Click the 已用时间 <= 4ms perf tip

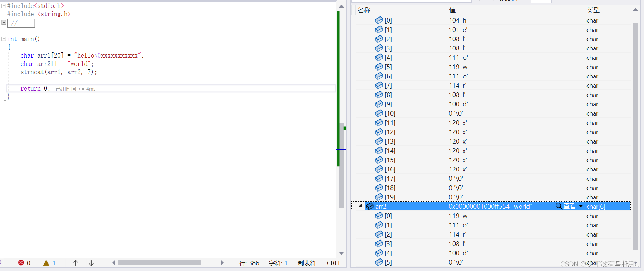click(x=76, y=89)
